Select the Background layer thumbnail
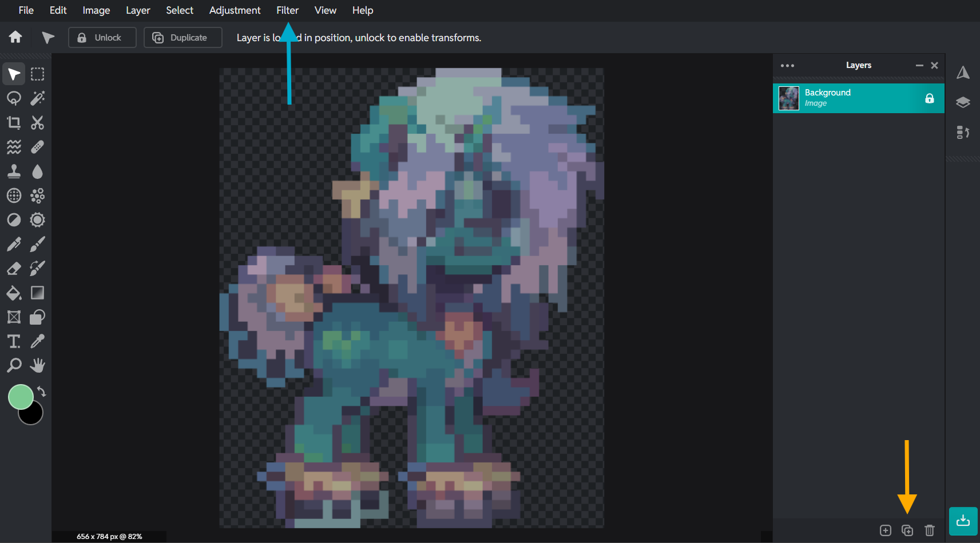Image resolution: width=980 pixels, height=543 pixels. 789,98
